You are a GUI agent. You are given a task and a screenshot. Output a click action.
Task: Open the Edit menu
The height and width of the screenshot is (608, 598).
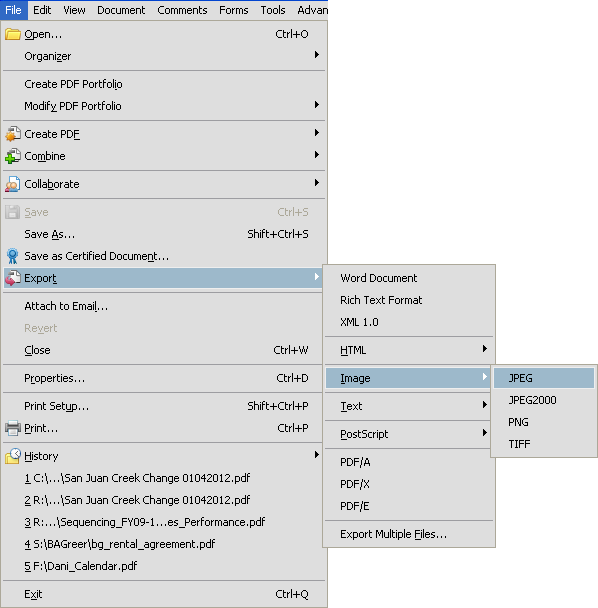tap(42, 10)
